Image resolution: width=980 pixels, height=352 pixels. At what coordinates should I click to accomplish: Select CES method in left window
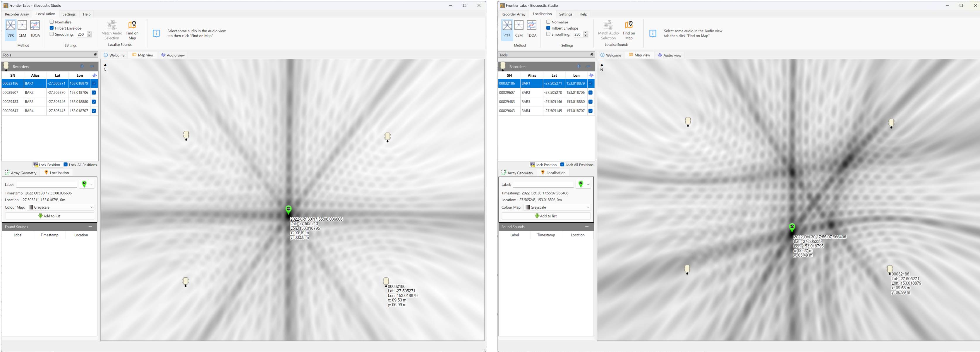tap(11, 30)
